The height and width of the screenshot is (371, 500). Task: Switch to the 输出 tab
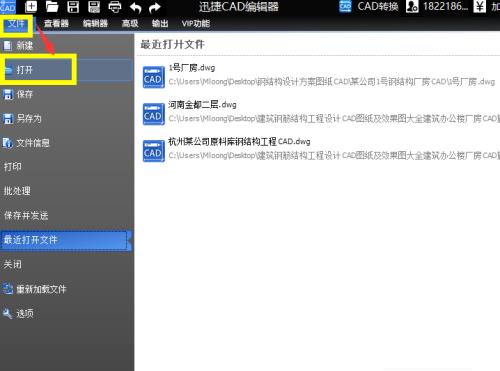tap(160, 23)
